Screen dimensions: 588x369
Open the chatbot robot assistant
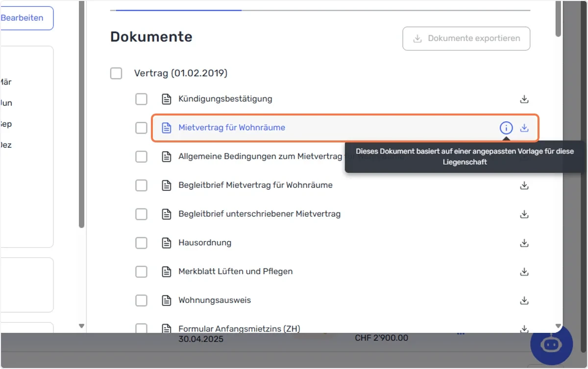pos(551,344)
